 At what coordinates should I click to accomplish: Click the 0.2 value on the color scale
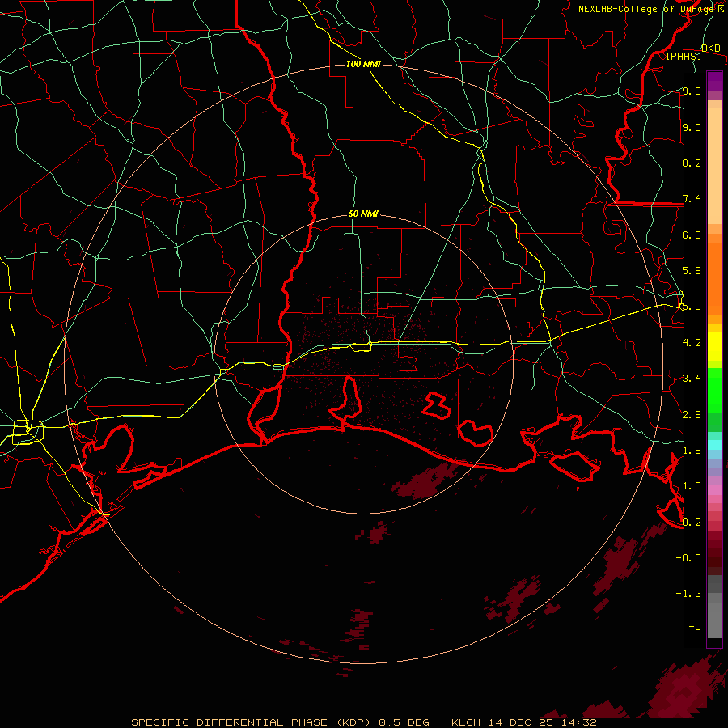pyautogui.click(x=692, y=522)
